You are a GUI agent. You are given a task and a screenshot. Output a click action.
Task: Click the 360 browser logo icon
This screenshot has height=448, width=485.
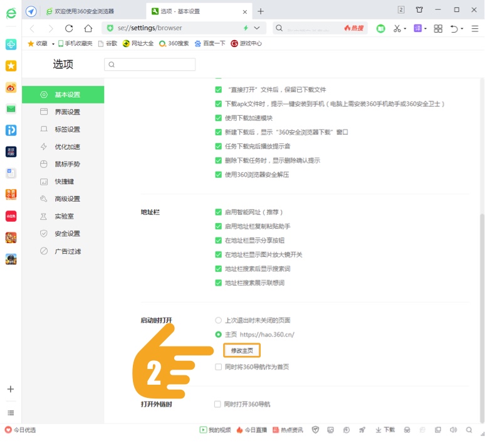[11, 13]
